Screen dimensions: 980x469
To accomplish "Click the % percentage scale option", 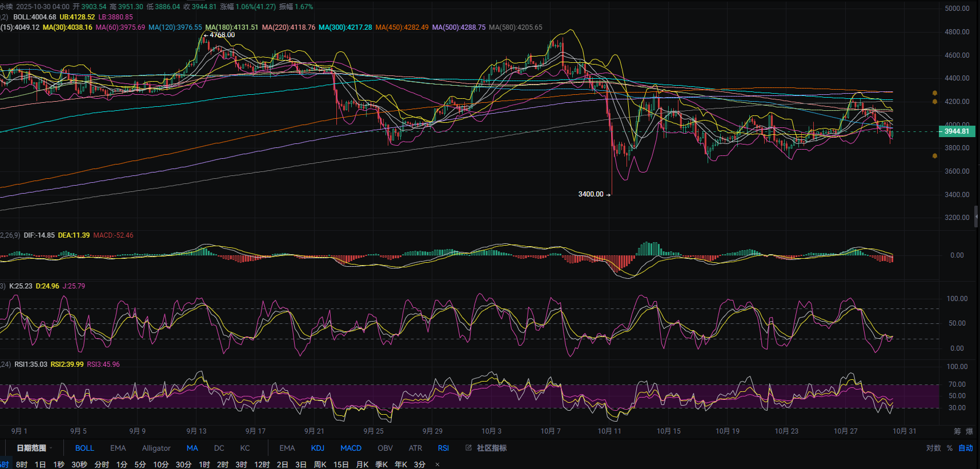I will click(x=950, y=448).
